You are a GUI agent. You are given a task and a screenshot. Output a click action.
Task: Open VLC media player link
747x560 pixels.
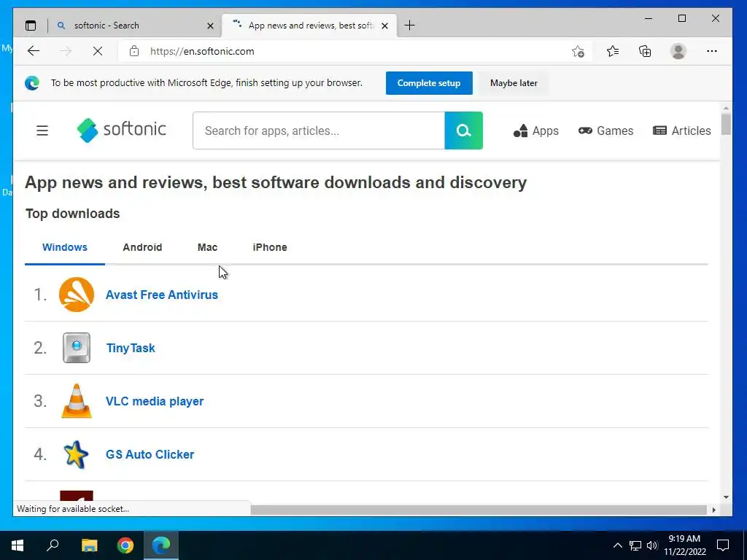(x=155, y=402)
